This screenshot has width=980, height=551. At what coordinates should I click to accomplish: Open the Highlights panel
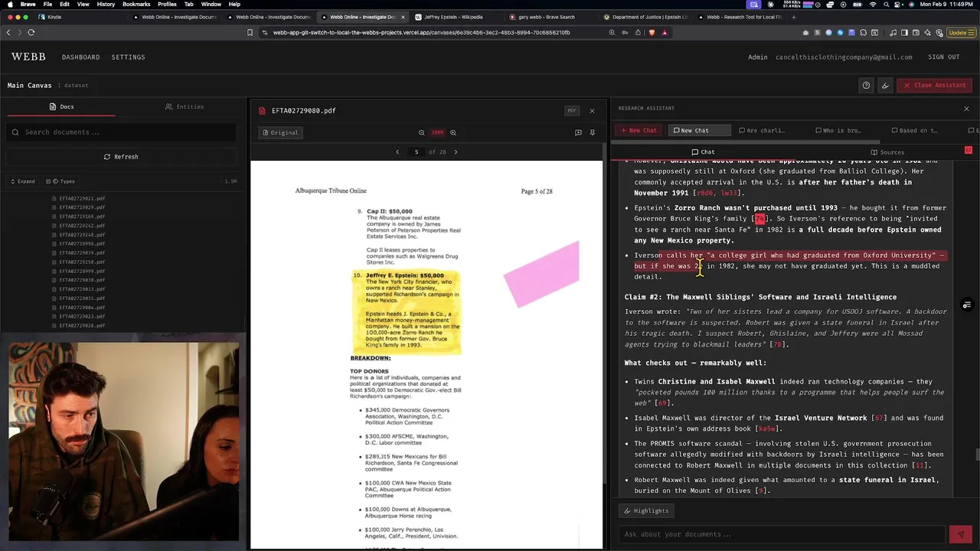[x=646, y=510]
